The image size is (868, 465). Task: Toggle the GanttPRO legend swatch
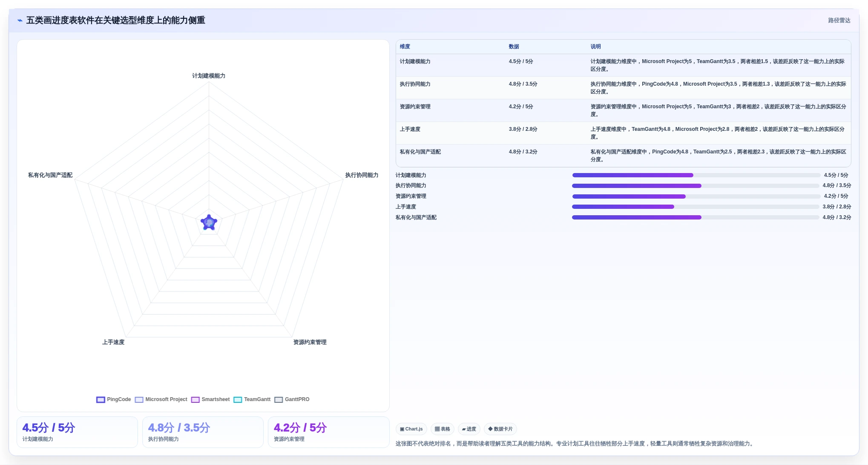(x=279, y=400)
